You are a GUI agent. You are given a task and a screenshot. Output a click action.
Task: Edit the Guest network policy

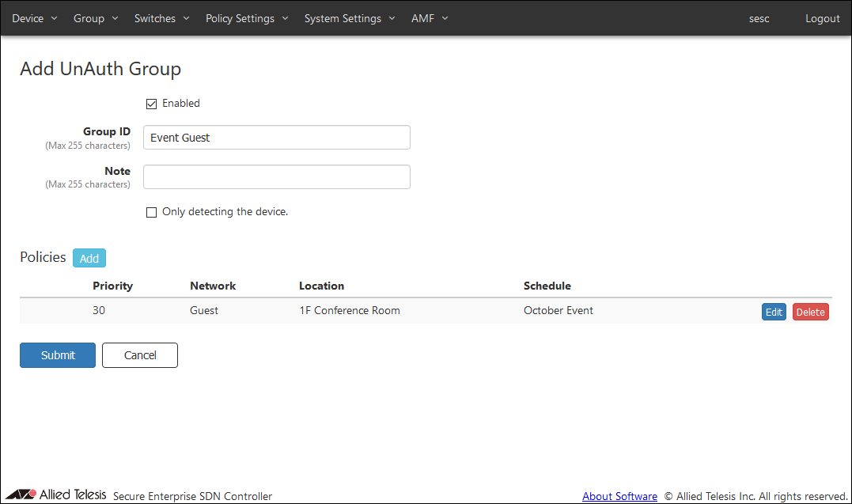[x=774, y=312]
